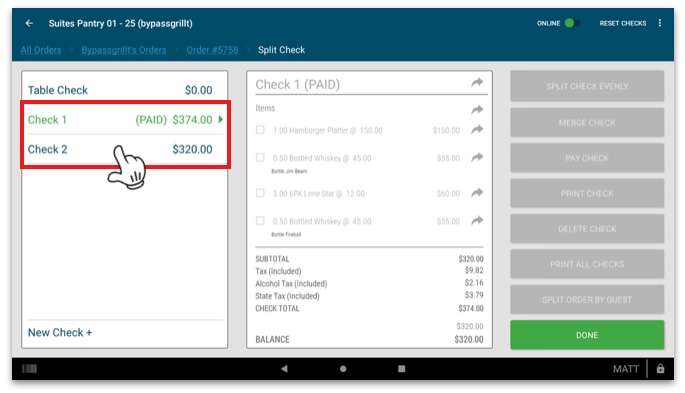The image size is (685, 393).
Task: Open the All Orders breadcrumb
Action: click(x=41, y=50)
